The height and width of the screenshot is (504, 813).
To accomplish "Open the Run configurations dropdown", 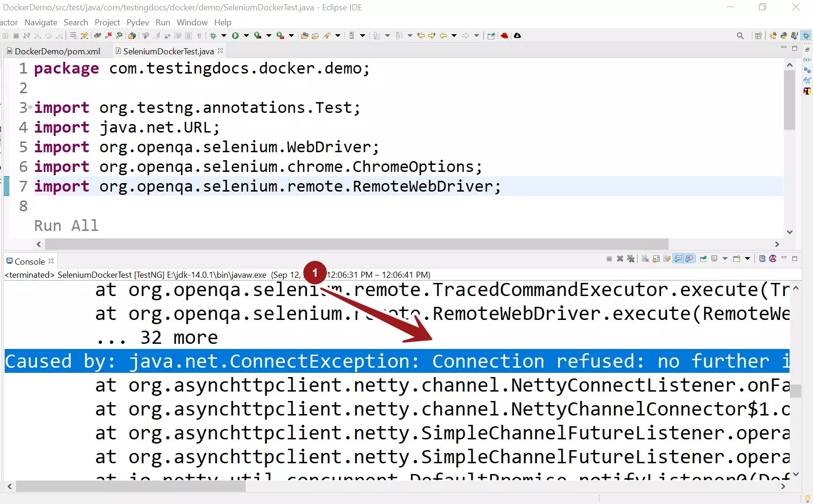I will 246,35.
